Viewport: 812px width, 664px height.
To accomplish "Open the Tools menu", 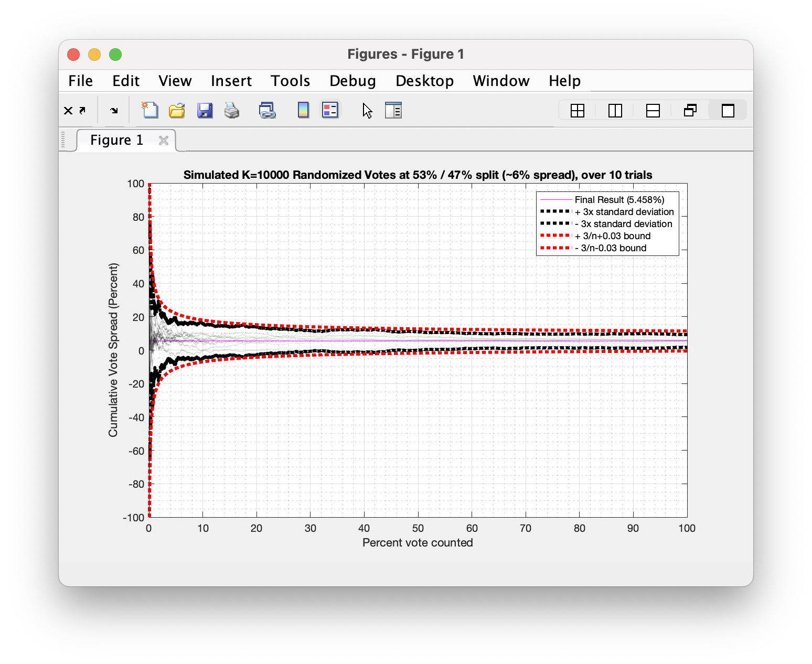I will pyautogui.click(x=290, y=81).
